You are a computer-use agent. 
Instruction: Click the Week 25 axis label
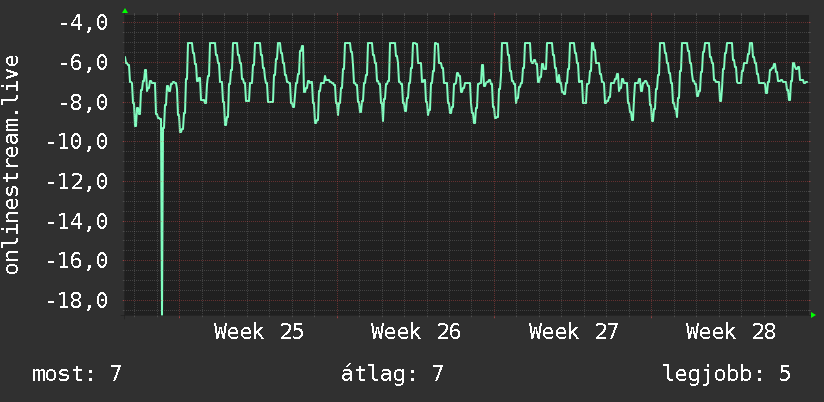pos(259,332)
